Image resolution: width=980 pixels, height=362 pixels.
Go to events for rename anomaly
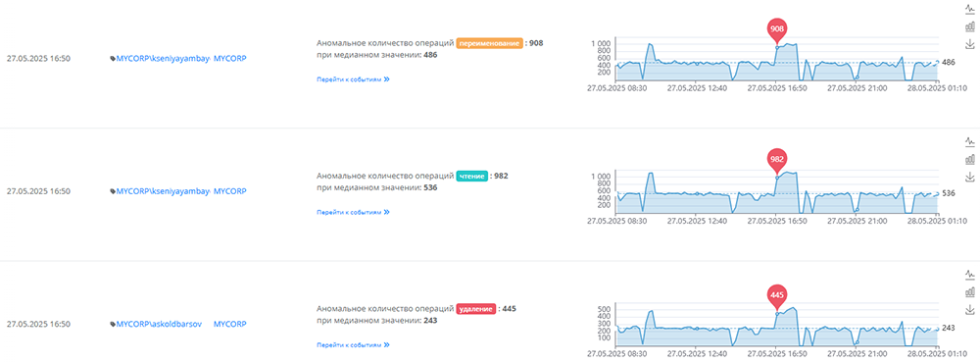[x=353, y=79]
